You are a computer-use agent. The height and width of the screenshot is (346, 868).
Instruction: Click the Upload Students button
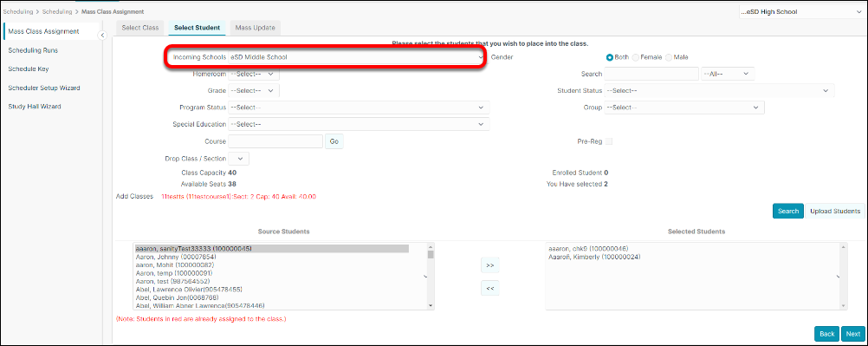point(835,212)
